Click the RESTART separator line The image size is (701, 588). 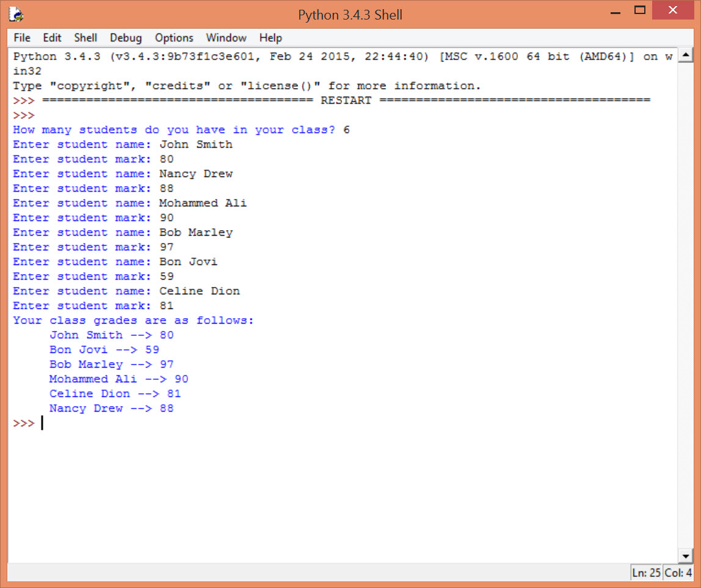point(346,100)
